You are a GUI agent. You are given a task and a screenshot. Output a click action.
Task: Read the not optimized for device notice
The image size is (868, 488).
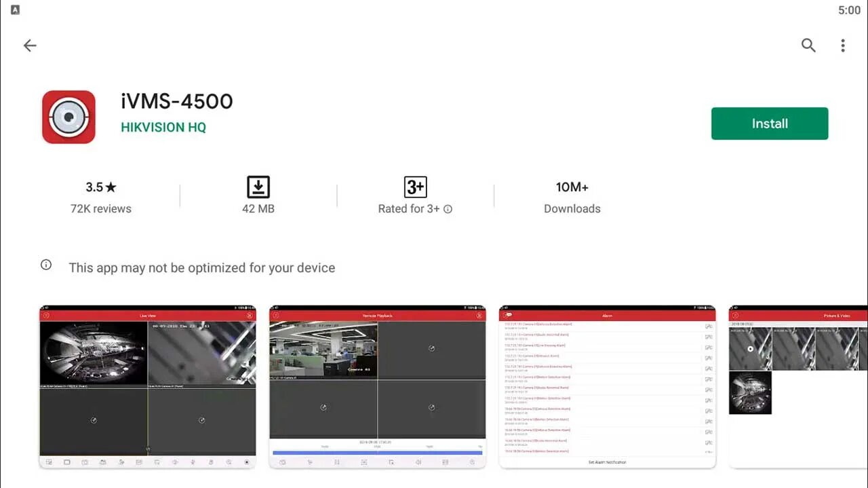pos(202,267)
